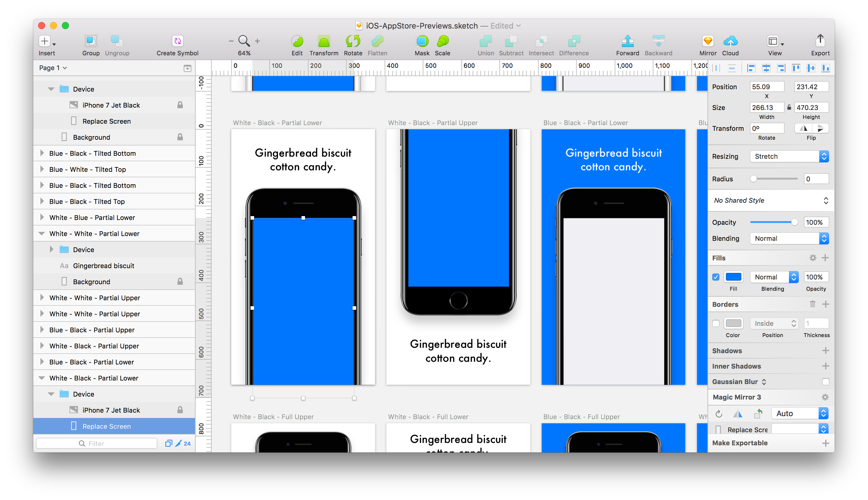Open the Resizing Stretch dropdown
This screenshot has height=500, width=868.
tap(789, 156)
